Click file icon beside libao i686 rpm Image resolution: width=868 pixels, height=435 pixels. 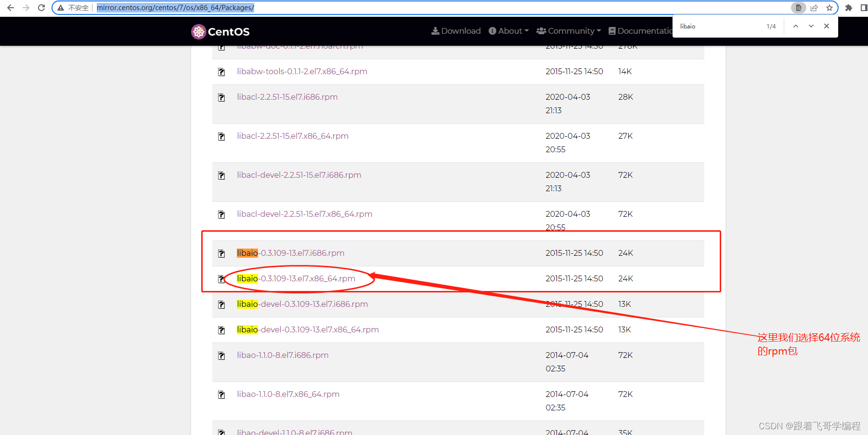click(x=221, y=356)
